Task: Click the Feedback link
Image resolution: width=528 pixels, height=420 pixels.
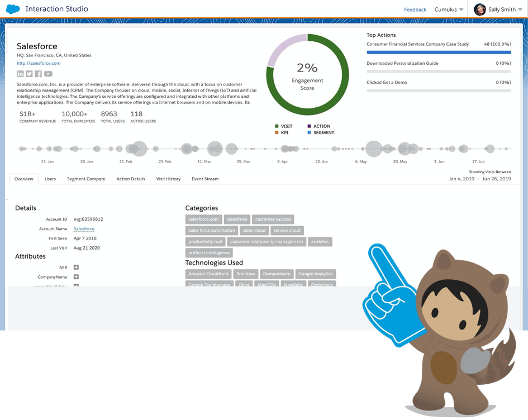Action: (415, 9)
